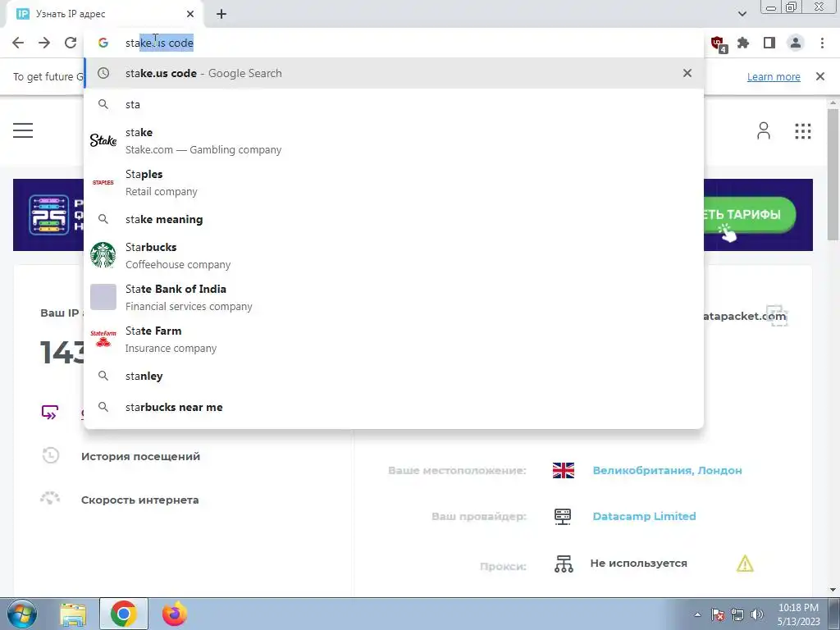Click inside the address bar text
Screen dimensions: 840x630
click(x=159, y=43)
